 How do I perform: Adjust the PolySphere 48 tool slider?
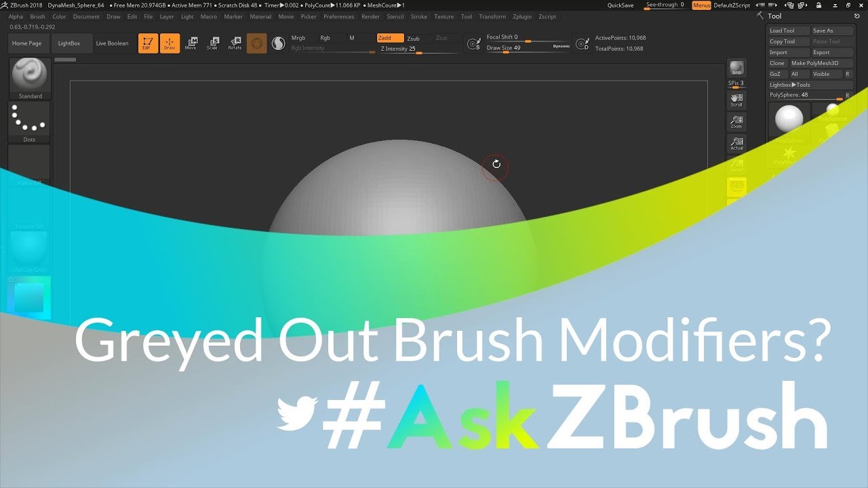tap(806, 96)
